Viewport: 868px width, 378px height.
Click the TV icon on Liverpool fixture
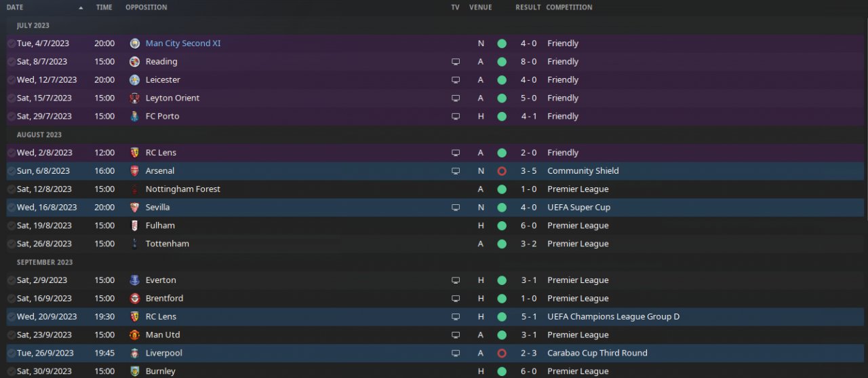pyautogui.click(x=456, y=353)
